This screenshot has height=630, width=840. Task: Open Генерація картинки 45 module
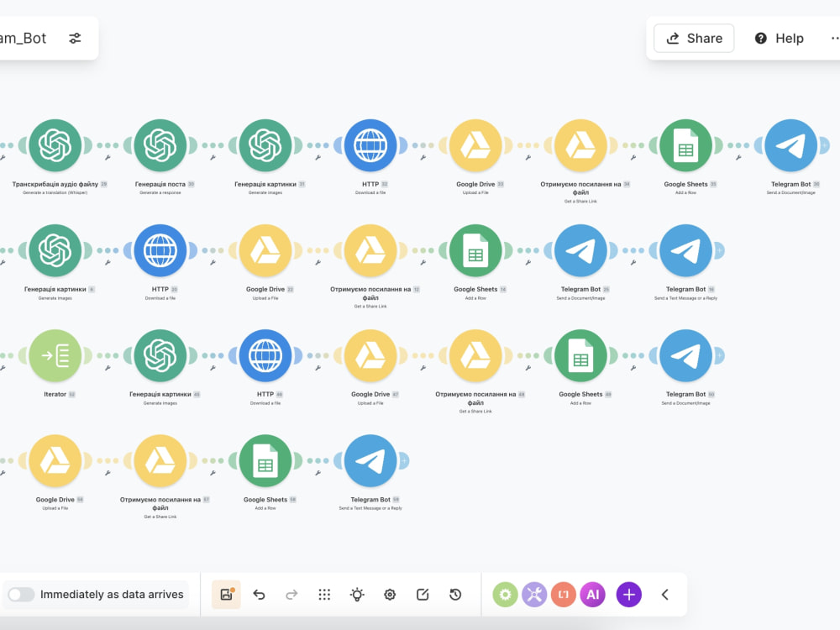click(x=160, y=355)
